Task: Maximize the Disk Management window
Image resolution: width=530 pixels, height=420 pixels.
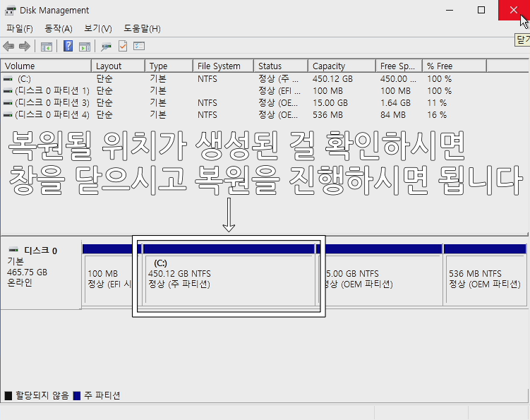Action: click(x=481, y=10)
